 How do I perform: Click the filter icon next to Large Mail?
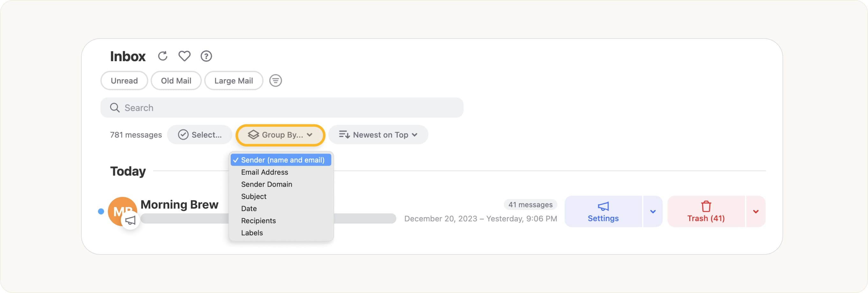[x=275, y=80]
